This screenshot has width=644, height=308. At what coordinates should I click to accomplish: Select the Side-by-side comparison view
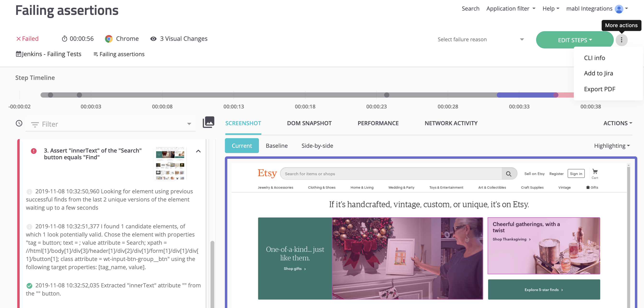pyautogui.click(x=317, y=146)
